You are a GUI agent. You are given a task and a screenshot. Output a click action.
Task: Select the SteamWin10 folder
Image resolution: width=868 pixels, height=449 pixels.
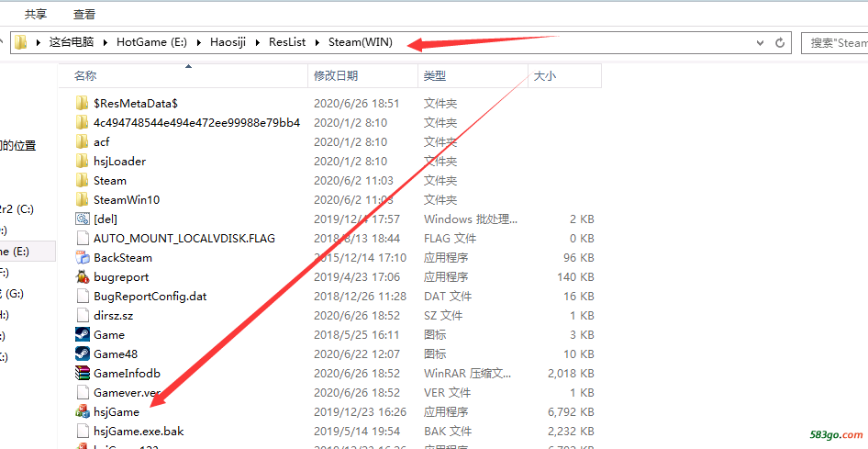click(x=127, y=199)
